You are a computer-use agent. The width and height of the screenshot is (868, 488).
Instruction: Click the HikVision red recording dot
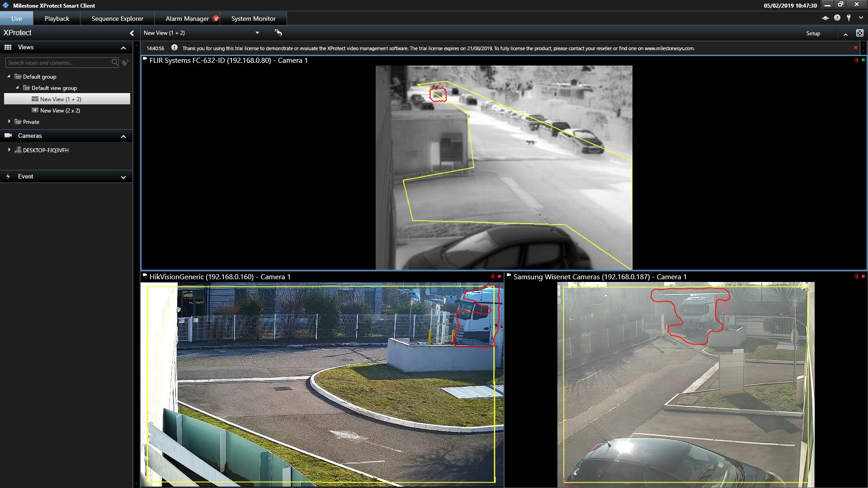point(499,277)
